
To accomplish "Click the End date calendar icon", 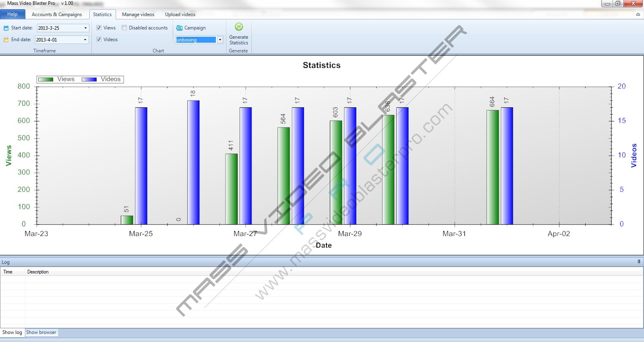I will [x=6, y=40].
